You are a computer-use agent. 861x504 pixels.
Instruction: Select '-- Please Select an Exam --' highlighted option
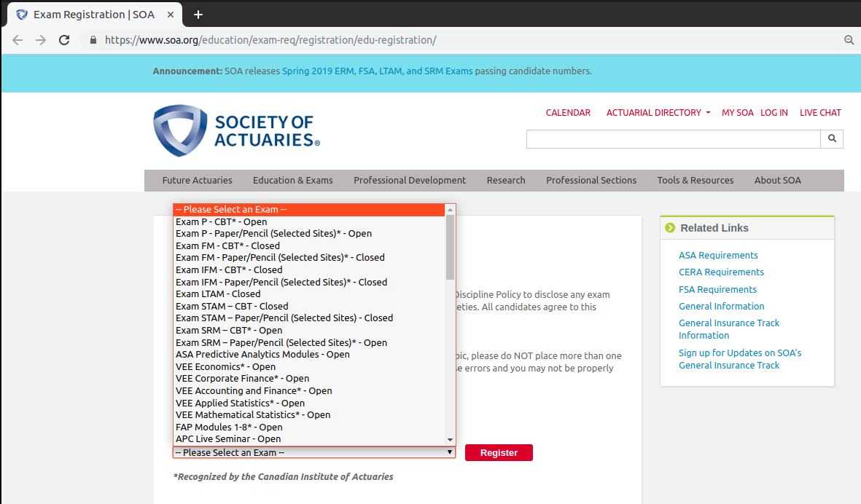pos(309,210)
